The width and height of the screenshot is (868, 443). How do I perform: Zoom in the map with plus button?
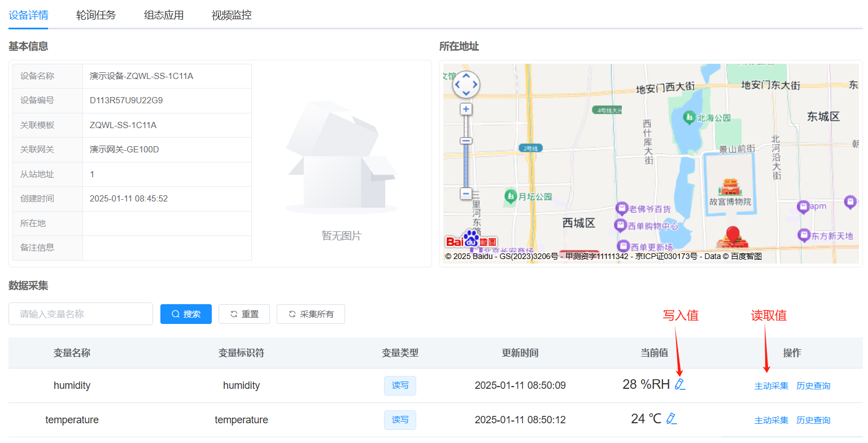point(466,109)
